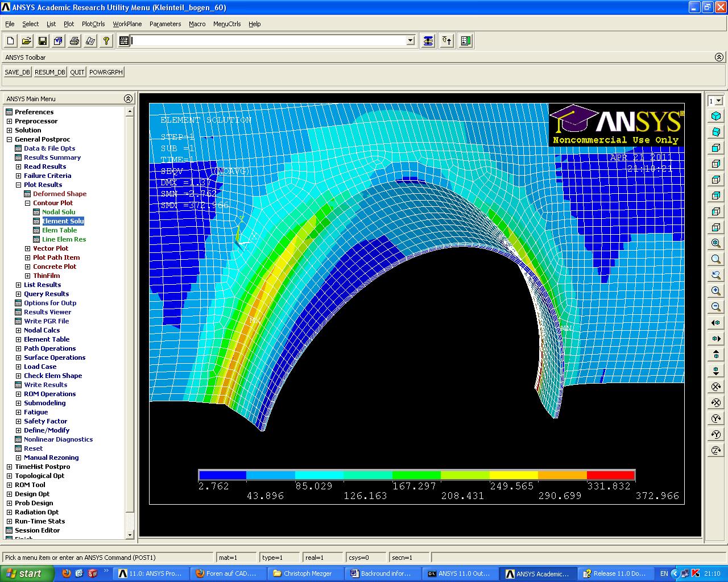Rotate model about +Z axis
The image size is (728, 582).
(x=716, y=450)
